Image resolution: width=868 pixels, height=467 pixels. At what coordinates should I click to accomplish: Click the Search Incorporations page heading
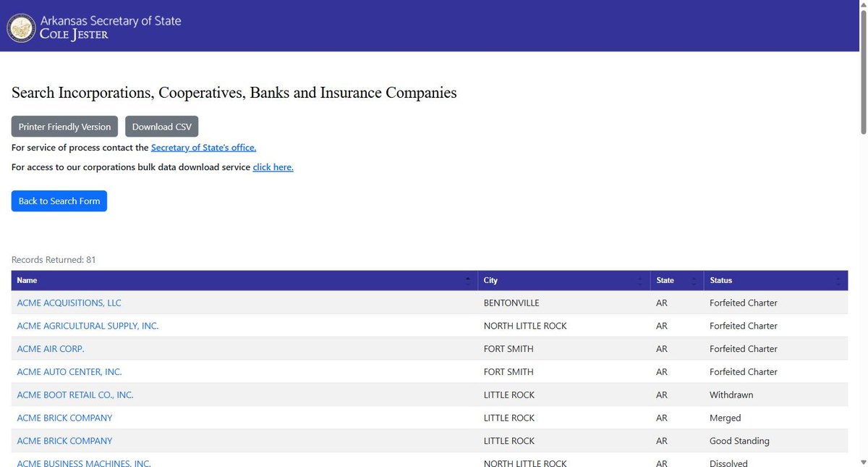point(234,93)
